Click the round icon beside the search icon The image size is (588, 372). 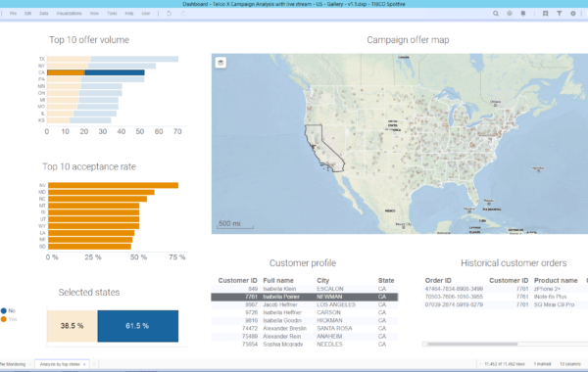click(x=510, y=14)
